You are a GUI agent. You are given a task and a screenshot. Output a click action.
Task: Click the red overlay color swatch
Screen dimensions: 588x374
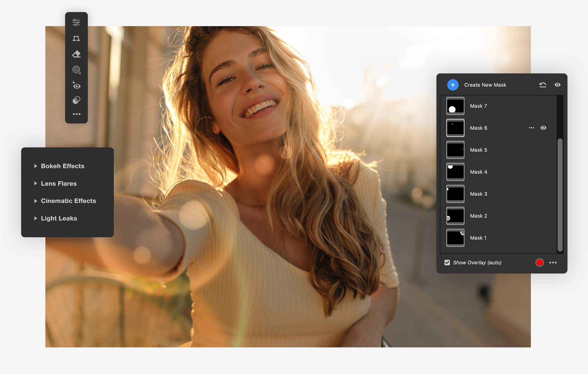click(540, 263)
